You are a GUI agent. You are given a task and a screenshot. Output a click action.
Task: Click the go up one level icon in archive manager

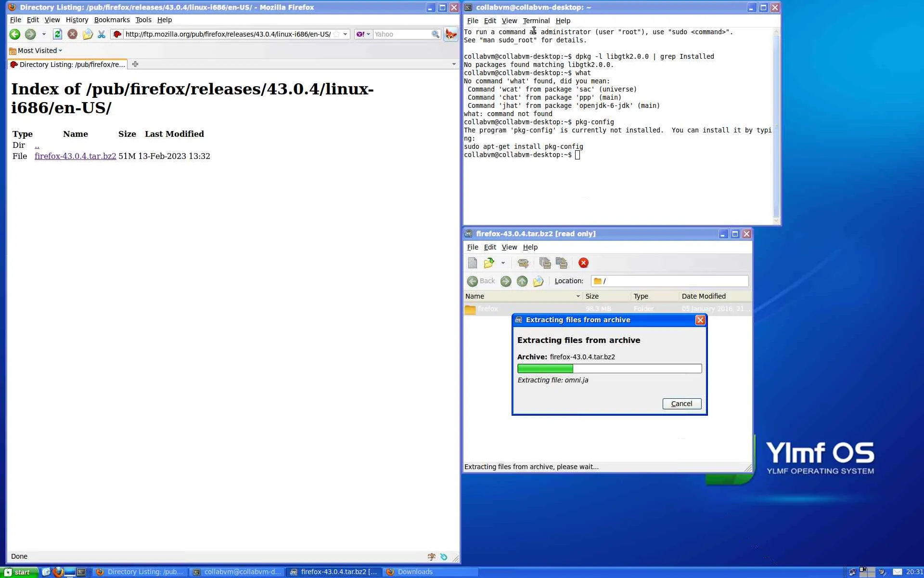click(x=522, y=281)
